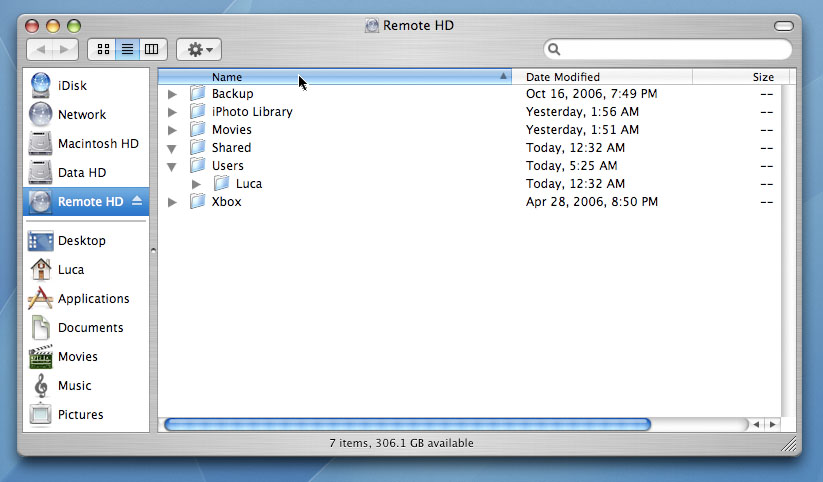Click '7 items, 306.1 GB available' status text
This screenshot has width=823, height=482.
tap(402, 443)
